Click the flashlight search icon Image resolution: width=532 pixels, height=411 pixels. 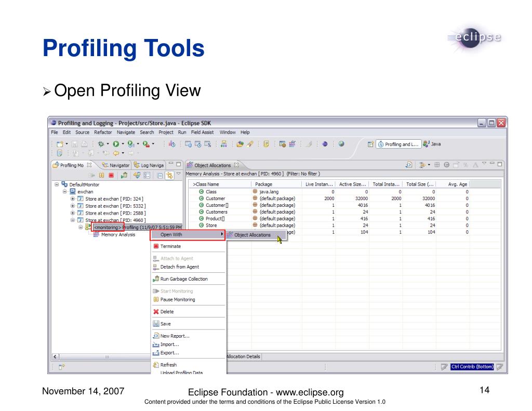250,144
